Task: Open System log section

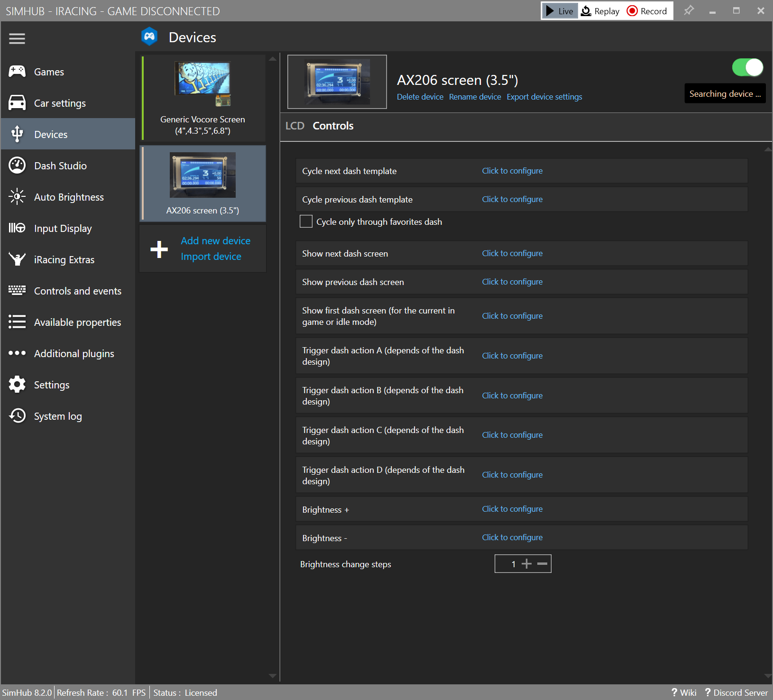Action: click(68, 416)
